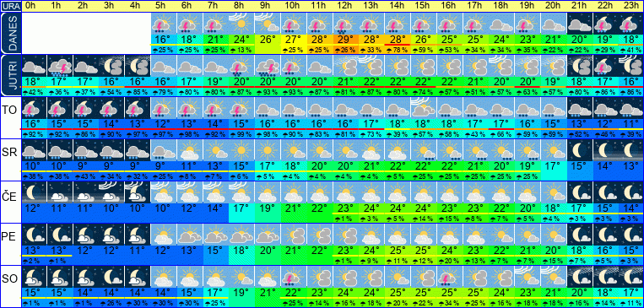Select the SO day label
Image resolution: width=644 pixels, height=308 pixels.
[x=9, y=279]
